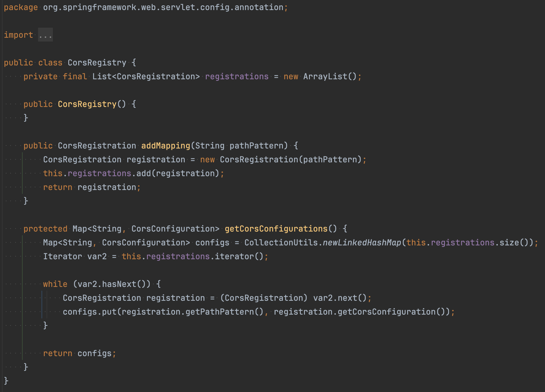Screen dimensions: 545x392
Task: Click the addMapping method name
Action: click(166, 146)
